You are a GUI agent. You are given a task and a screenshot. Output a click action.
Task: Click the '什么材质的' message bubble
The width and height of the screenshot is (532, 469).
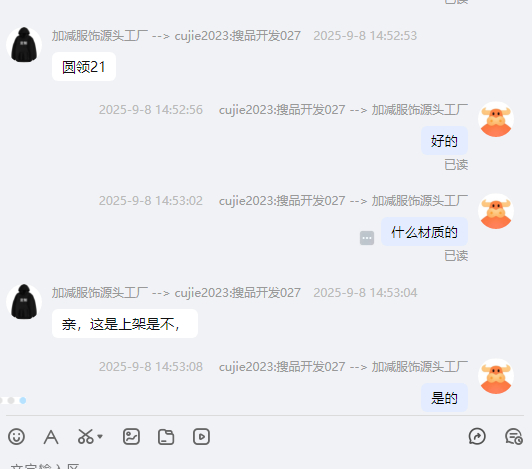(424, 232)
